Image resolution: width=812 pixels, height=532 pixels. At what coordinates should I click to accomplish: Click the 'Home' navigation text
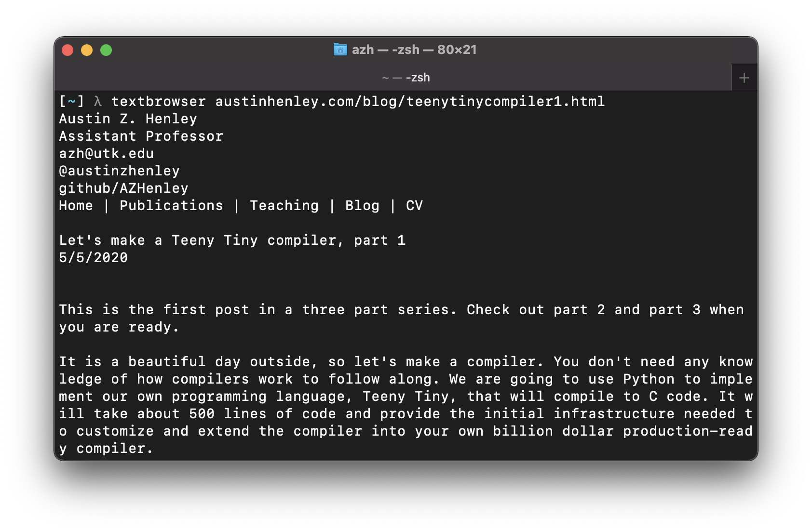click(76, 205)
